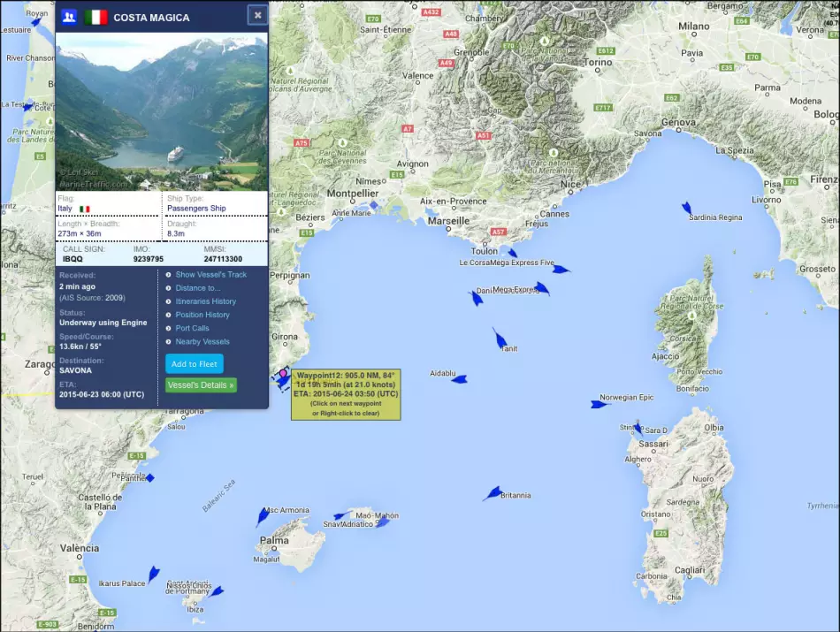Open Vessel's Details green button
The height and width of the screenshot is (632, 840).
(x=201, y=385)
